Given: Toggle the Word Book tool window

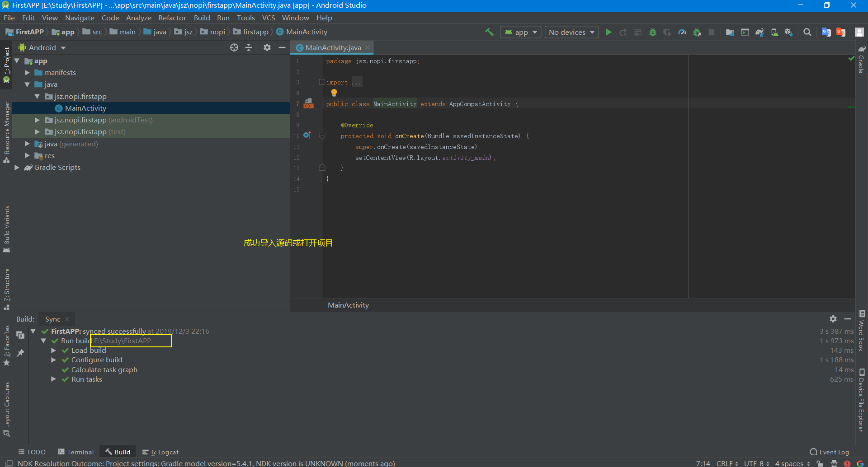Looking at the screenshot, I should coord(862,331).
